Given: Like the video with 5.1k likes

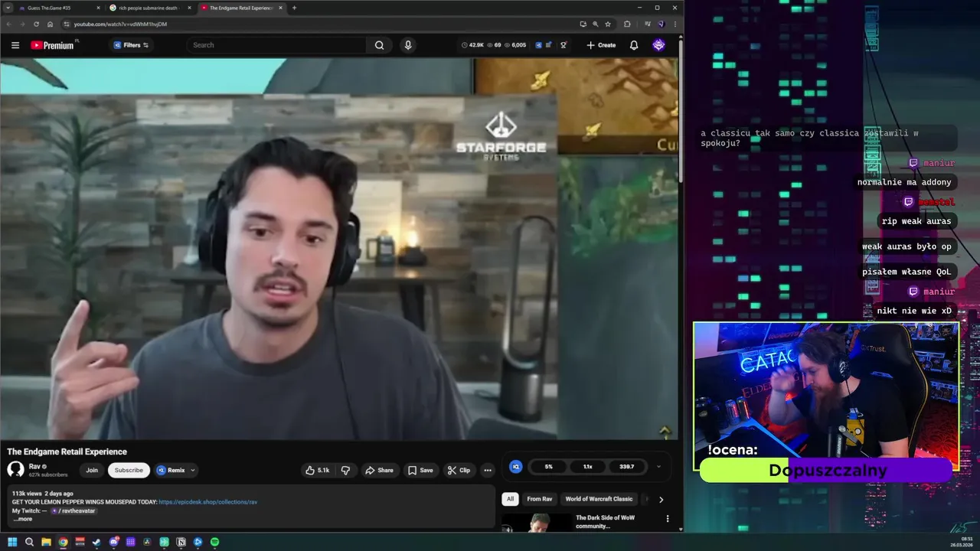Looking at the screenshot, I should point(317,470).
